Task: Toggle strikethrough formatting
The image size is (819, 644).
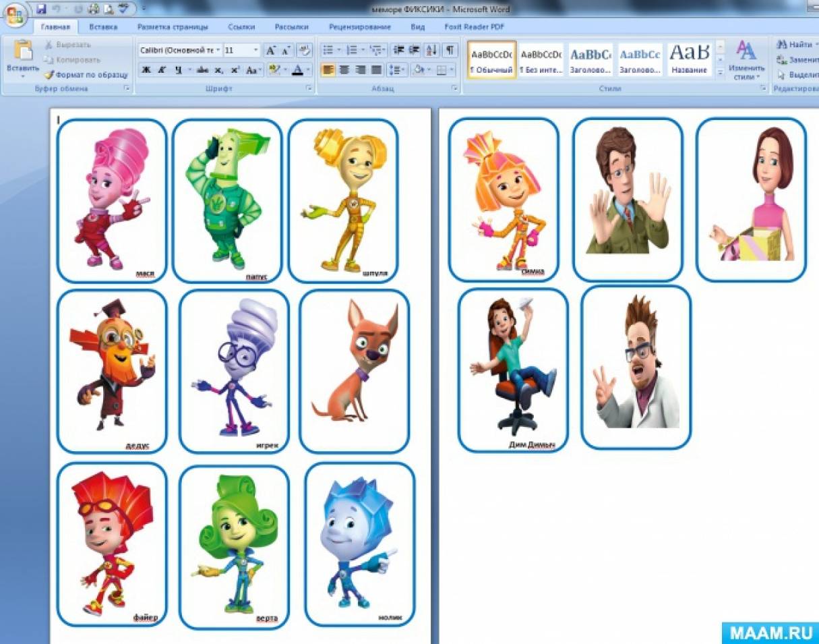Action: pos(203,69)
